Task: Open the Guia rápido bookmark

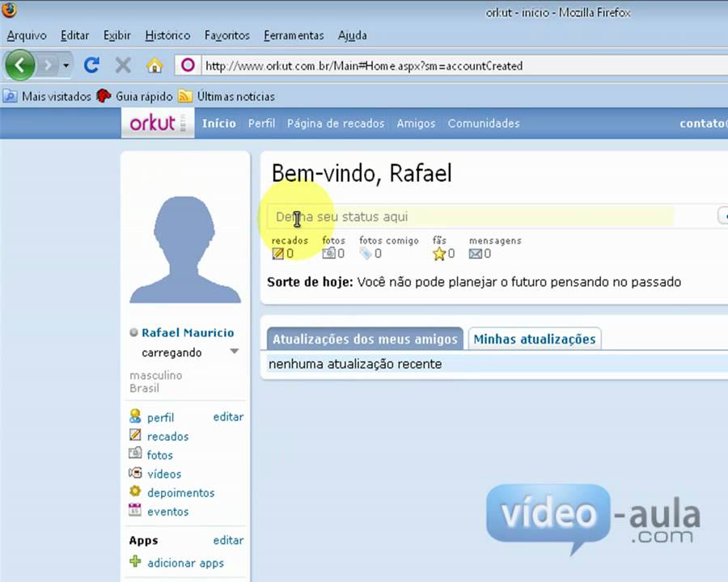Action: 134,96
